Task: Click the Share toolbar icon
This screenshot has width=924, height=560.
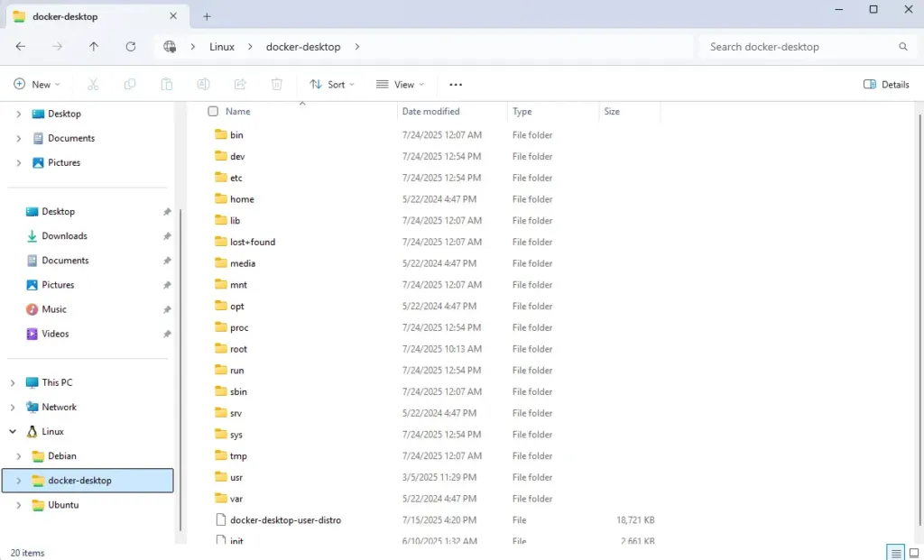Action: [240, 84]
